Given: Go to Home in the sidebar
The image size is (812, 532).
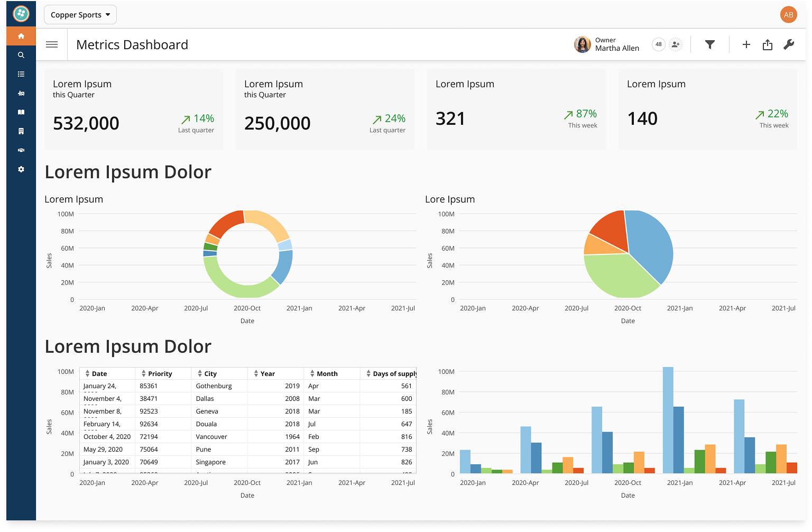Looking at the screenshot, I should [x=21, y=36].
